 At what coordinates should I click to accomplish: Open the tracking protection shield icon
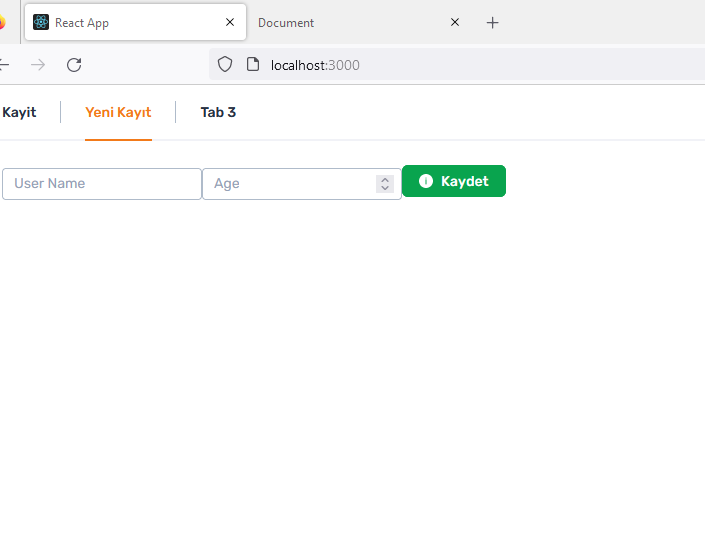(x=225, y=64)
